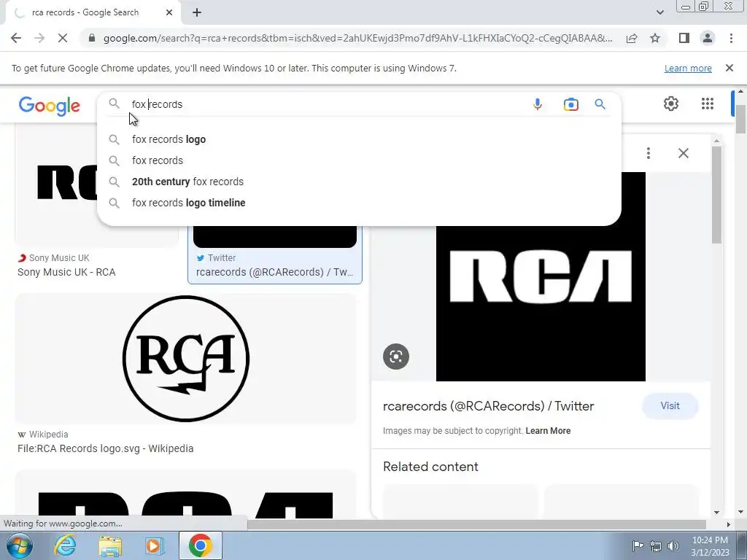Open Google quick settings gear
This screenshot has width=747, height=560.
click(671, 104)
